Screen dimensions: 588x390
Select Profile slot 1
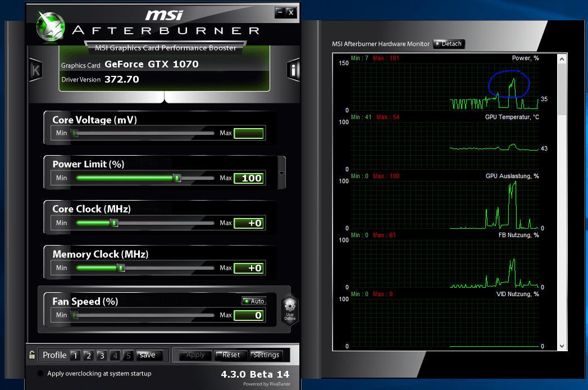pos(75,356)
